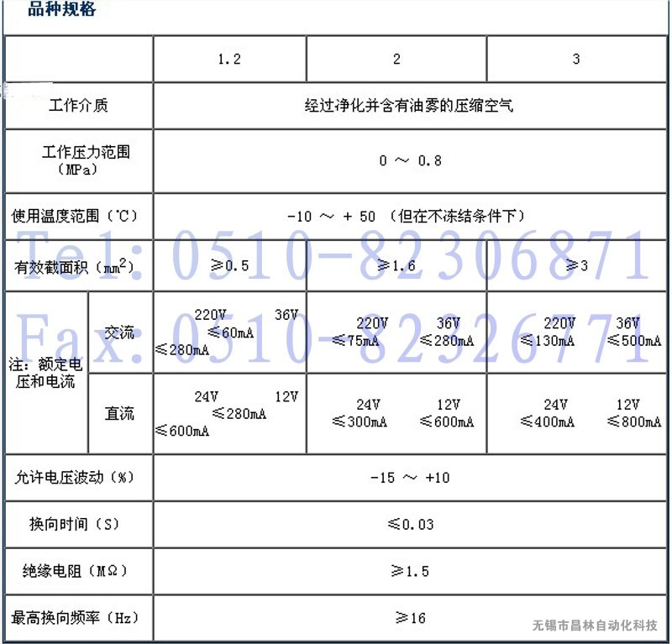The width and height of the screenshot is (672, 644).
Task: Select the column header labeled 3
Action: pyautogui.click(x=576, y=59)
